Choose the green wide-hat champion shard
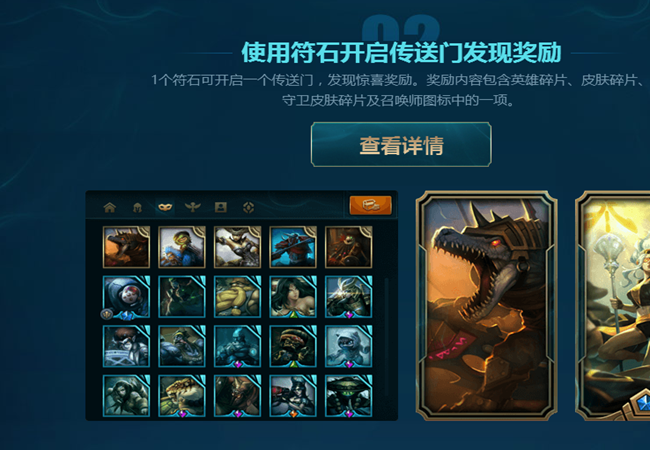Screen dimensions: 650x450 tap(349, 396)
